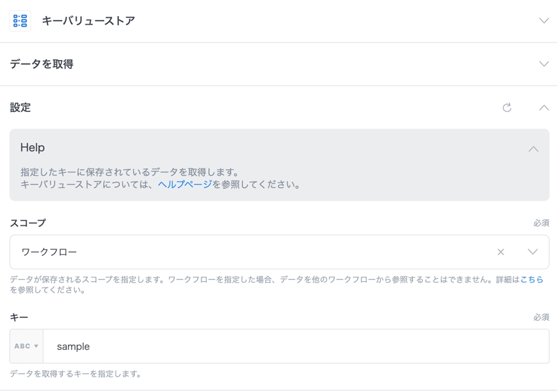Collapse the 設定 section chevron
Screen dimensions: 557x392
pyautogui.click(x=544, y=107)
